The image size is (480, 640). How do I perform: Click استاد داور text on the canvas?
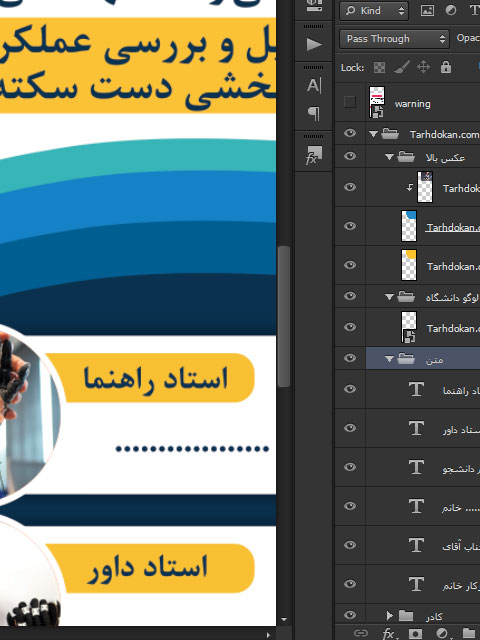pos(147,567)
